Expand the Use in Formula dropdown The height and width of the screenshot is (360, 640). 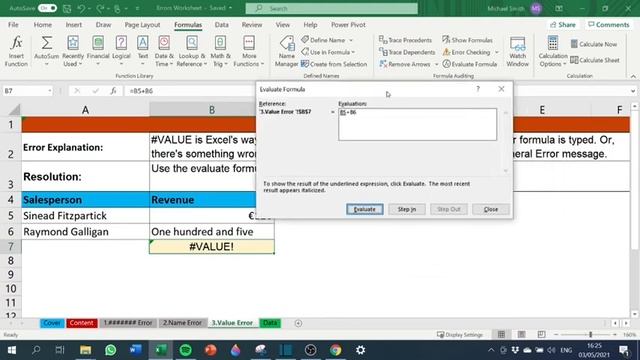[x=353, y=53]
